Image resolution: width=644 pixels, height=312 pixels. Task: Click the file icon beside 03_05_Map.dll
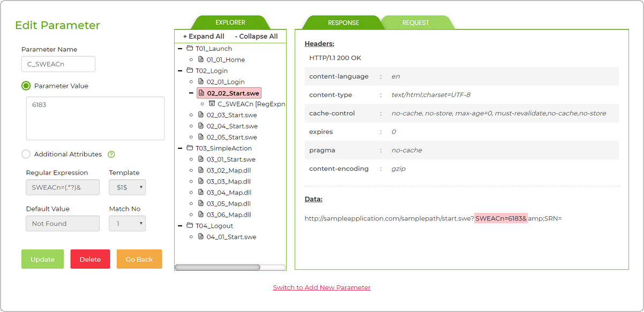point(201,203)
